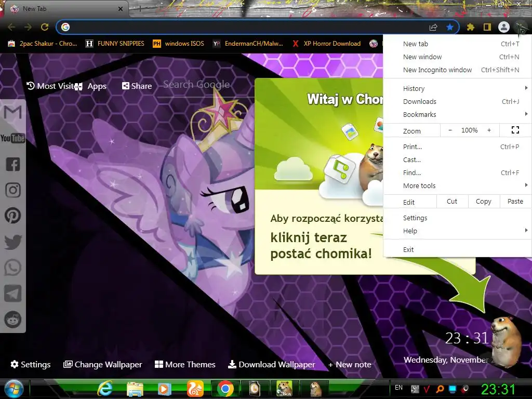
Task: Reload the page with the refresh icon
Action: click(45, 27)
